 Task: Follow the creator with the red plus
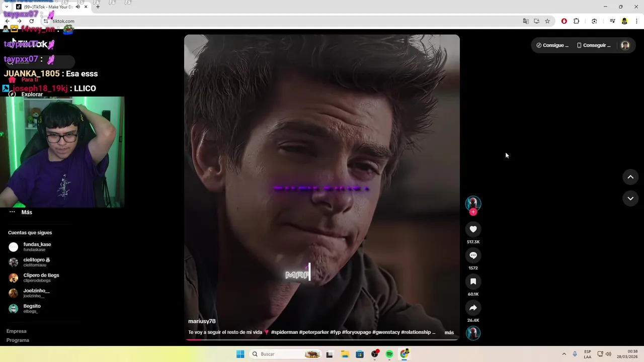coord(473,212)
